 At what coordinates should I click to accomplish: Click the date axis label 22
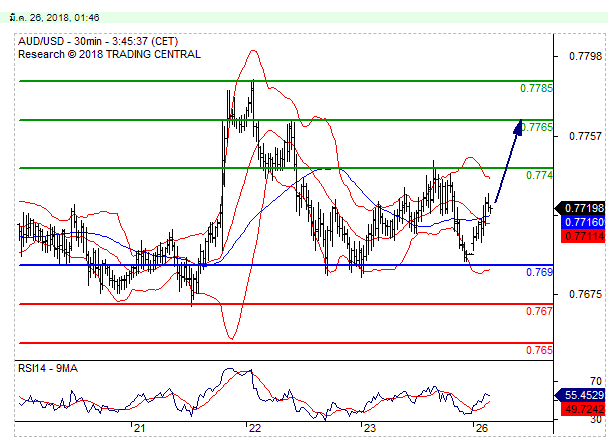click(x=255, y=429)
